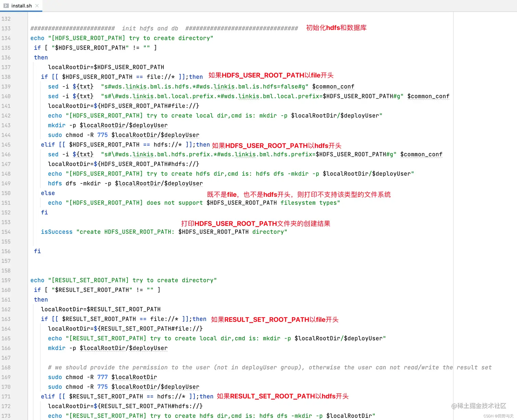The height and width of the screenshot is (420, 517).
Task: Click gutter line number 154
Action: [x=6, y=232]
